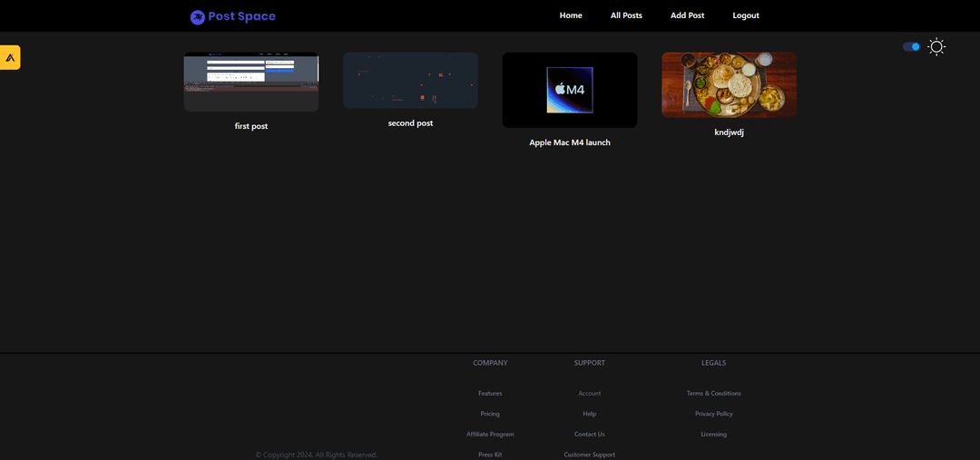Screen dimensions: 980x460
Task: Open the 'second post' thumbnail image
Action: click(x=411, y=81)
